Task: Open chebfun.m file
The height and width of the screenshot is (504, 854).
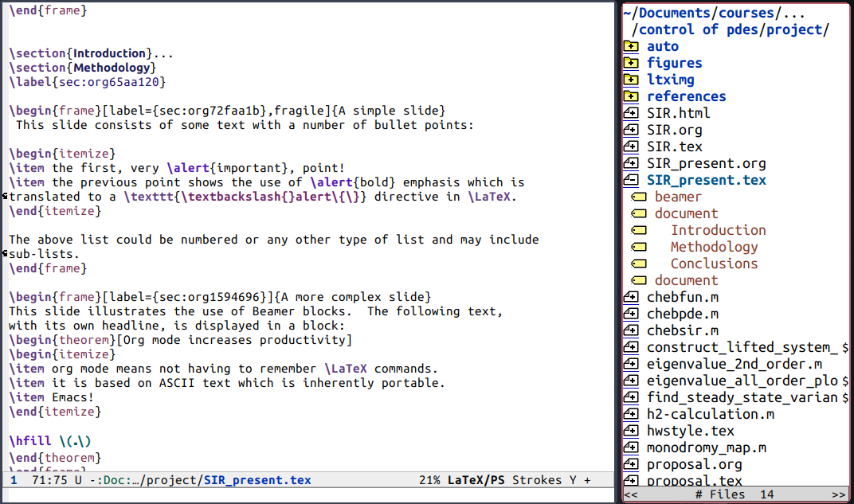Action: pyautogui.click(x=683, y=297)
